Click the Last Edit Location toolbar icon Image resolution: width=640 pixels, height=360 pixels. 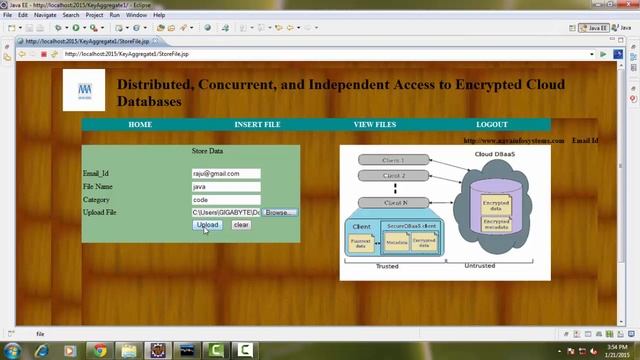pos(279,28)
